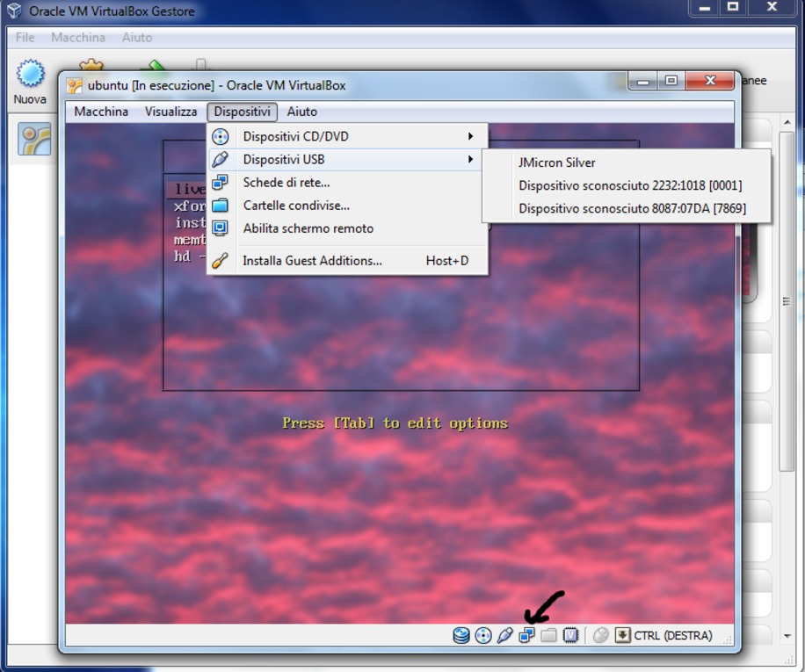Image resolution: width=805 pixels, height=672 pixels.
Task: Minimize the VirtualBox Gestore window
Action: (705, 8)
